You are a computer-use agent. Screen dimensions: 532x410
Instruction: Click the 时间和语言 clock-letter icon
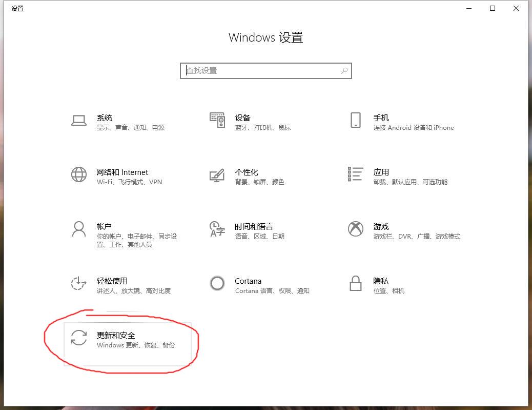pos(217,229)
